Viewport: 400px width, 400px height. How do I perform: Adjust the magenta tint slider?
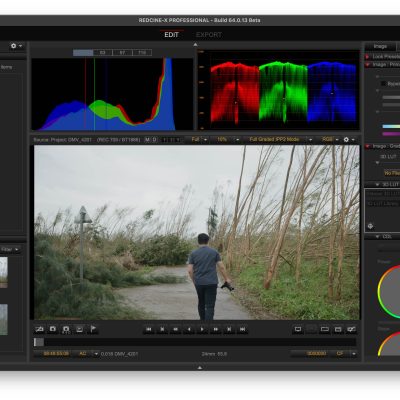[x=391, y=134]
